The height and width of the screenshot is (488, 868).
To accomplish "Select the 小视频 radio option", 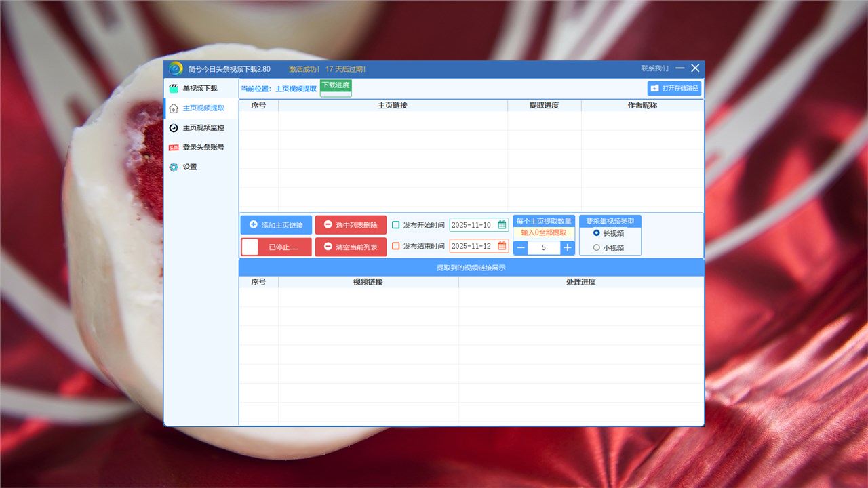I will (x=597, y=247).
